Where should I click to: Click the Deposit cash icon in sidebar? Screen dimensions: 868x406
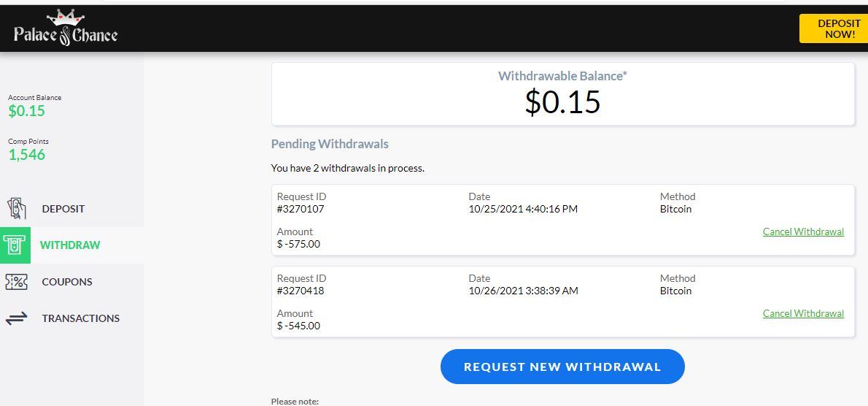[16, 209]
